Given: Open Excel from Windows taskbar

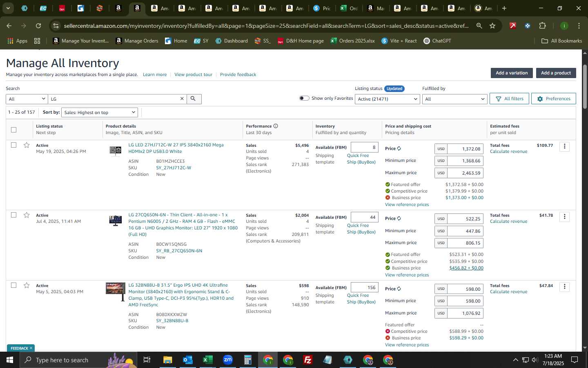Looking at the screenshot, I should [207, 360].
